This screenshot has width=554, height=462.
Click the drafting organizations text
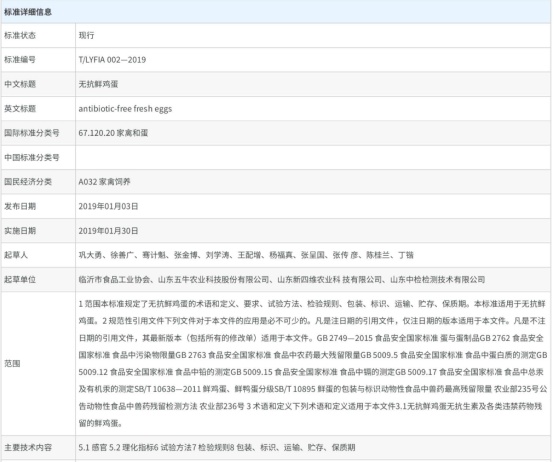point(282,280)
